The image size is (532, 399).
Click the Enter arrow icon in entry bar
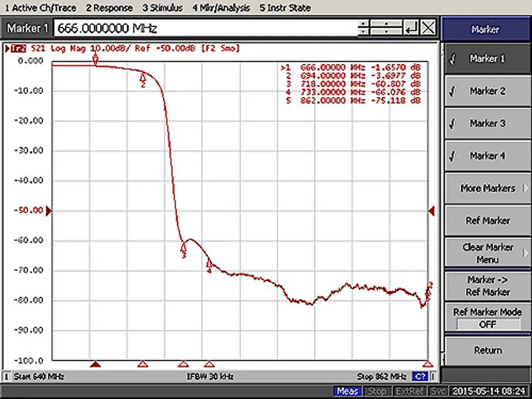coord(411,28)
